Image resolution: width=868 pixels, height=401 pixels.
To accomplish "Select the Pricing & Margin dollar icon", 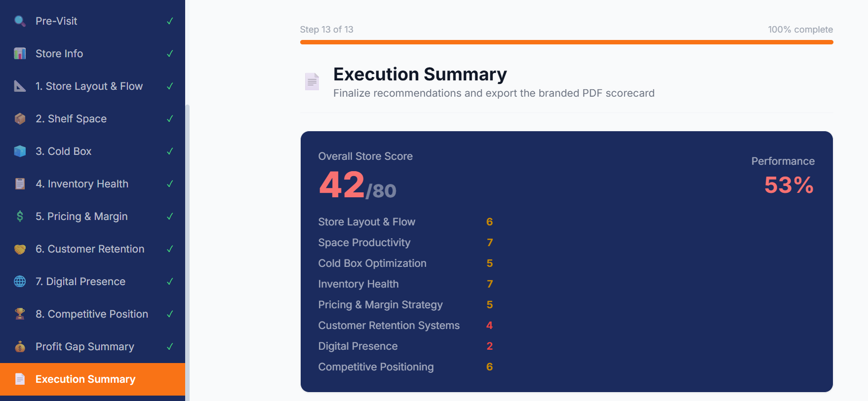I will click(20, 216).
